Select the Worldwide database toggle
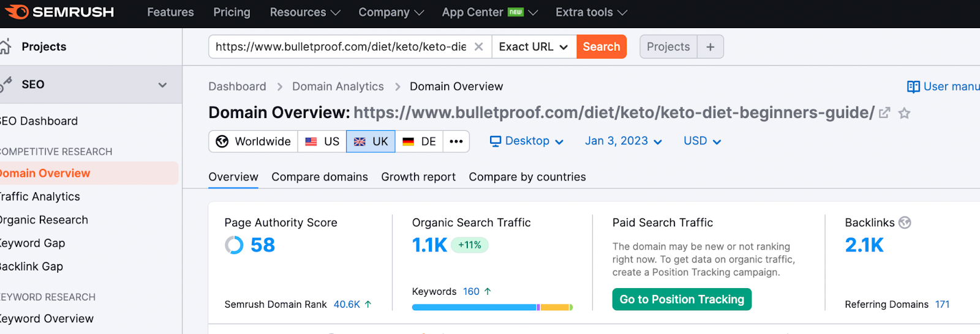The image size is (980, 334). (253, 141)
